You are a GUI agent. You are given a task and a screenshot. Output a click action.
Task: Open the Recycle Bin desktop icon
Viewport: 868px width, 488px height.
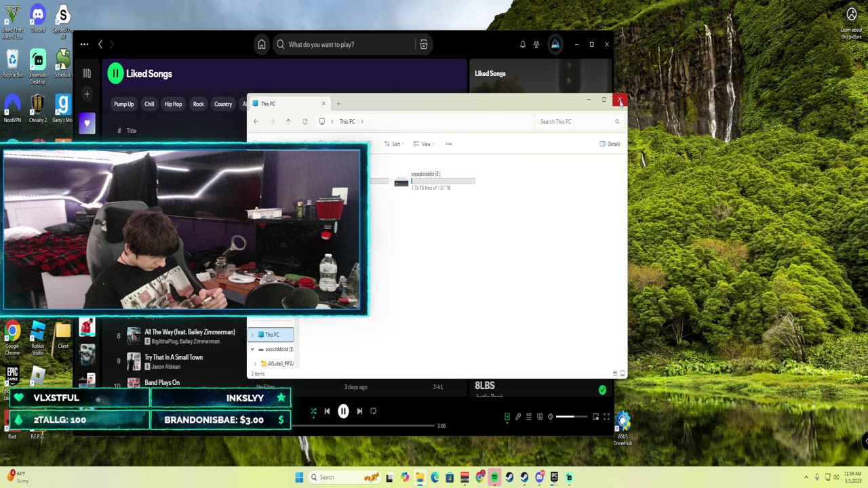pyautogui.click(x=12, y=63)
